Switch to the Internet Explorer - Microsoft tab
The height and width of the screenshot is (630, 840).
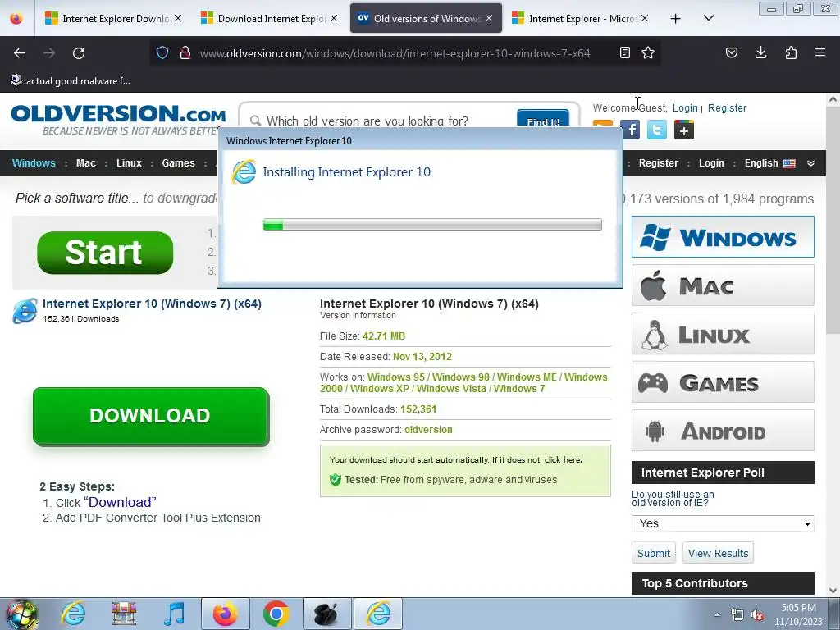pos(574,19)
